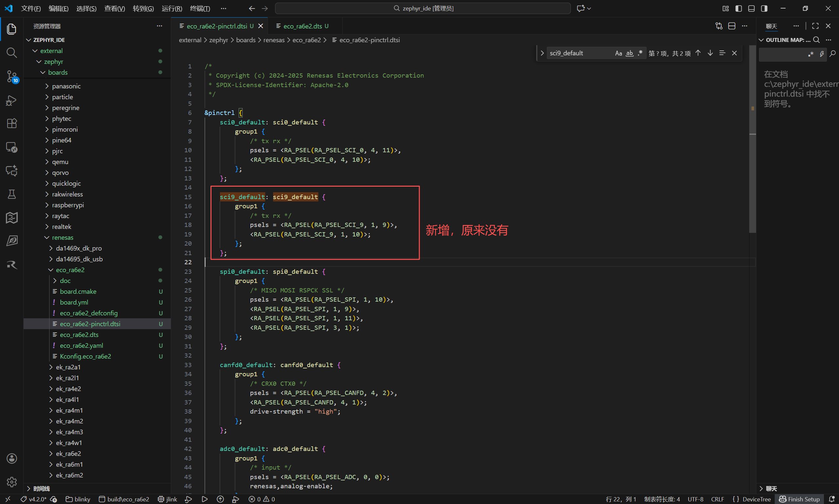Click the CRLF line ending indicator
The height and width of the screenshot is (504, 839).
click(x=717, y=499)
